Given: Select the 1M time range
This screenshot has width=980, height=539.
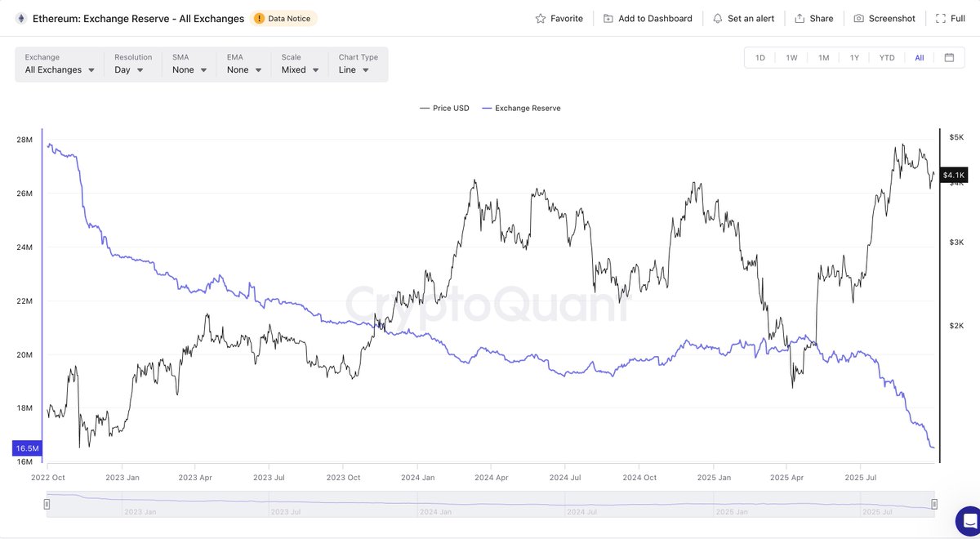Looking at the screenshot, I should (x=823, y=58).
